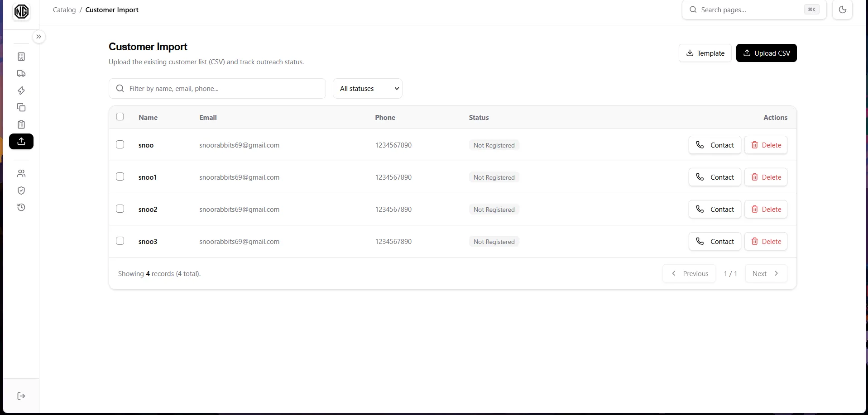Open the All statuses dropdown
The height and width of the screenshot is (415, 868).
(x=368, y=88)
